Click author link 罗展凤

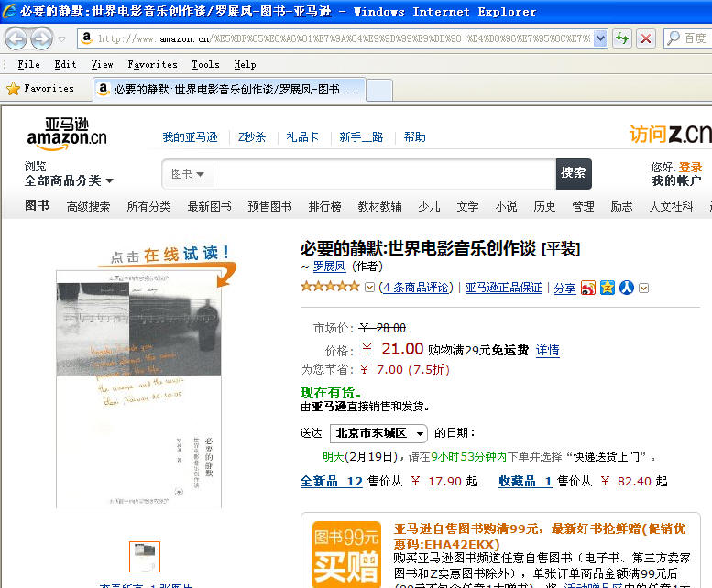point(330,267)
